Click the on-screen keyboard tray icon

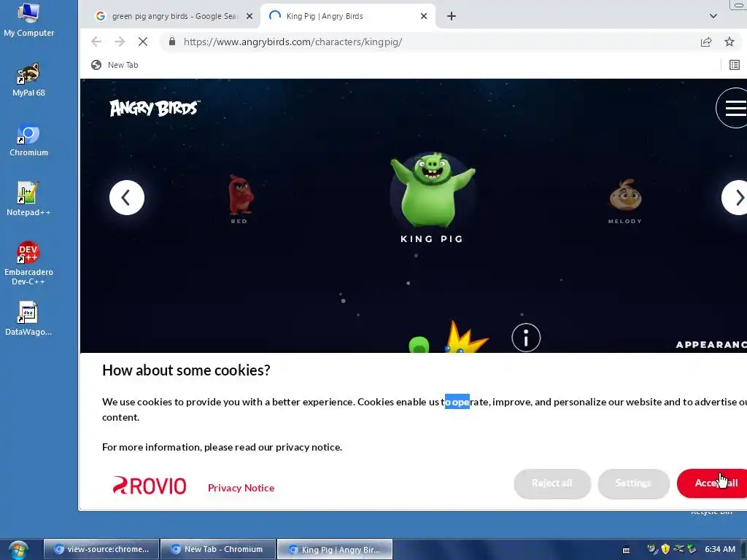coord(626,550)
